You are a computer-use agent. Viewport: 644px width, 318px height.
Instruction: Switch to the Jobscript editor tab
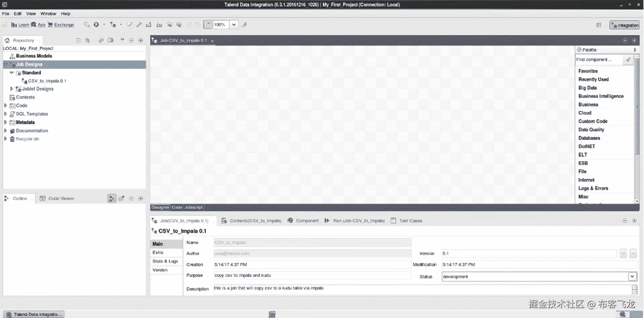tap(193, 207)
